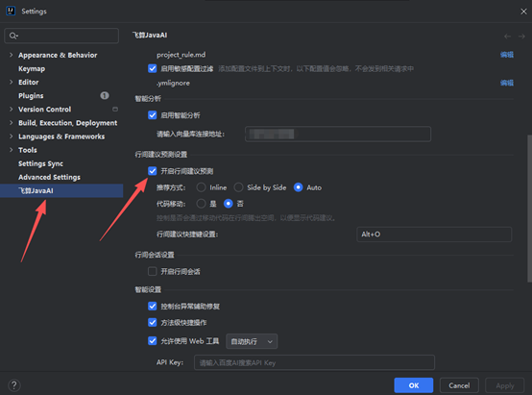
Task: Enable the 开启行间会话 checkbox
Action: pos(153,271)
